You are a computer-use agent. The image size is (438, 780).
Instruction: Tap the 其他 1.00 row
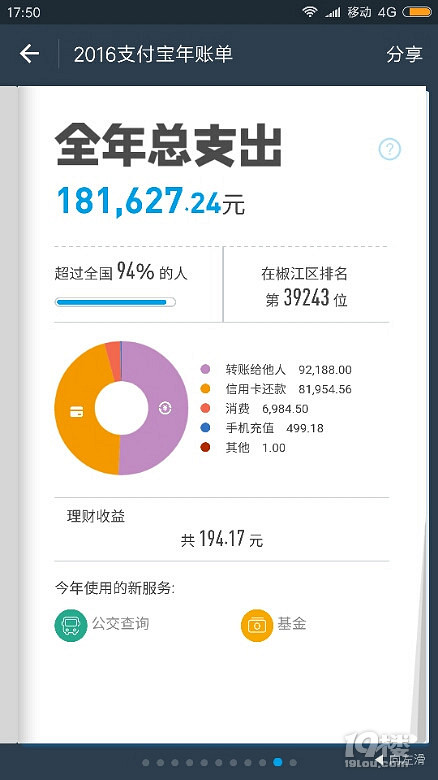pos(243,447)
